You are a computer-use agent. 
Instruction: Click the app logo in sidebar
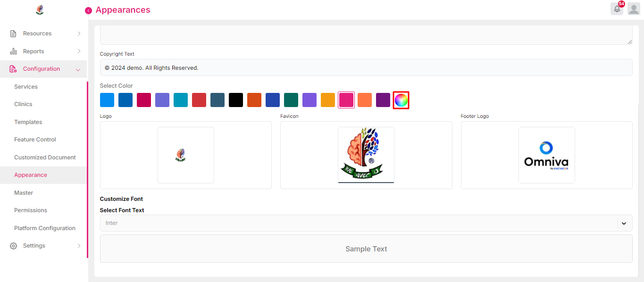(x=40, y=10)
